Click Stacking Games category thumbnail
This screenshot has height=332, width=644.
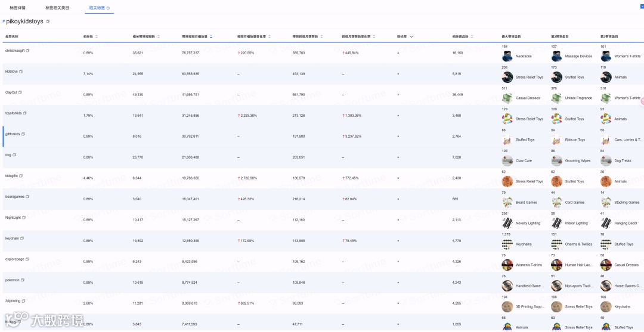point(606,202)
